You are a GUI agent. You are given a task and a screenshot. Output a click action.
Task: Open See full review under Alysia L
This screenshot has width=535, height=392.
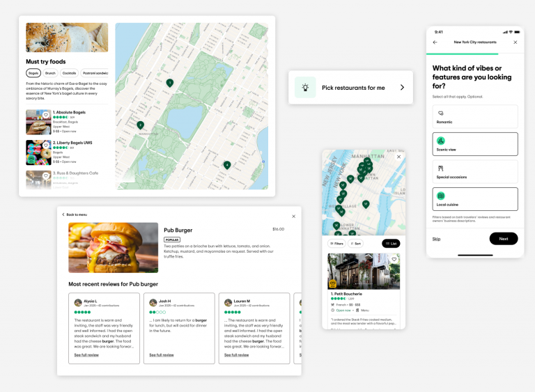click(x=86, y=355)
